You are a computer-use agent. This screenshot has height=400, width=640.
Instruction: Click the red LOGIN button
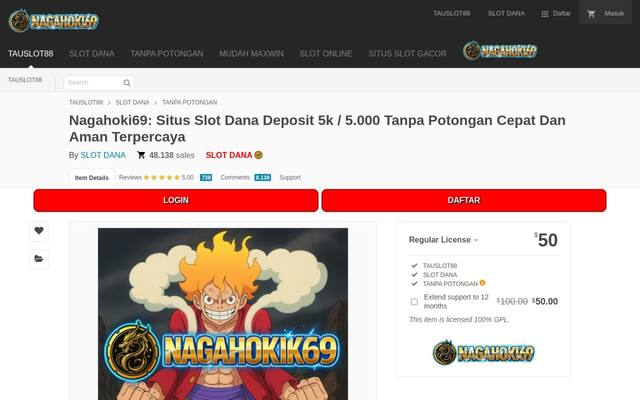(176, 200)
